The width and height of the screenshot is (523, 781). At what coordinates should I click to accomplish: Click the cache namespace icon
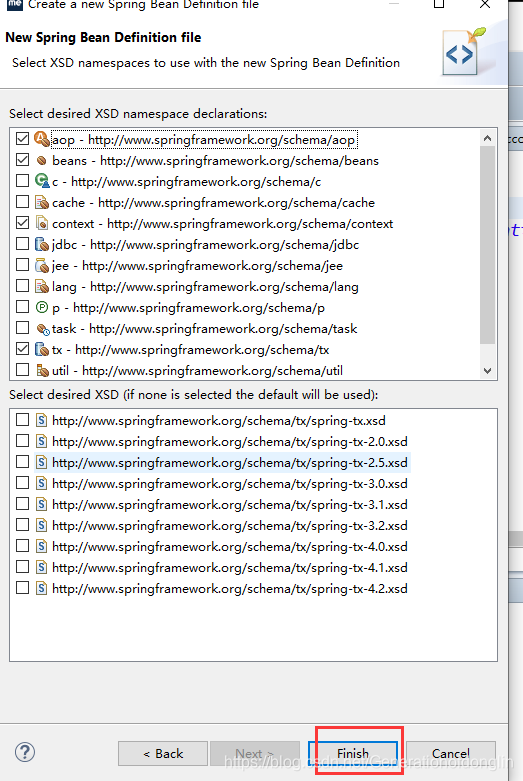click(x=42, y=202)
